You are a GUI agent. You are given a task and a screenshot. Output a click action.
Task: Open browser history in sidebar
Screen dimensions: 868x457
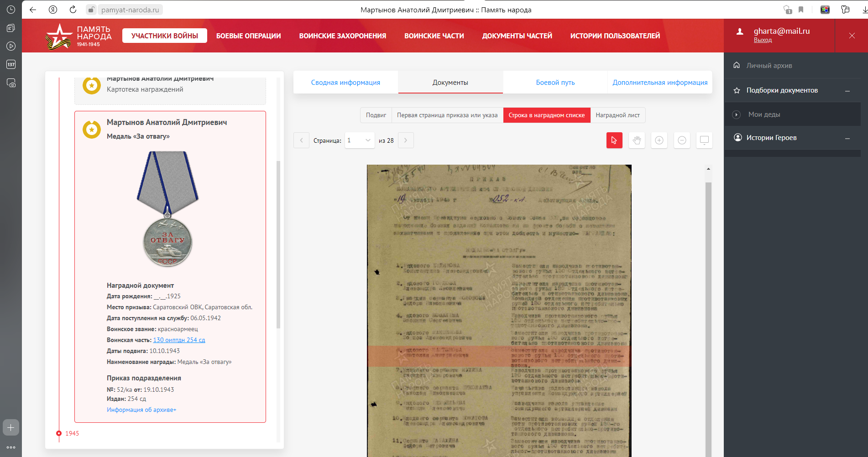pyautogui.click(x=11, y=10)
